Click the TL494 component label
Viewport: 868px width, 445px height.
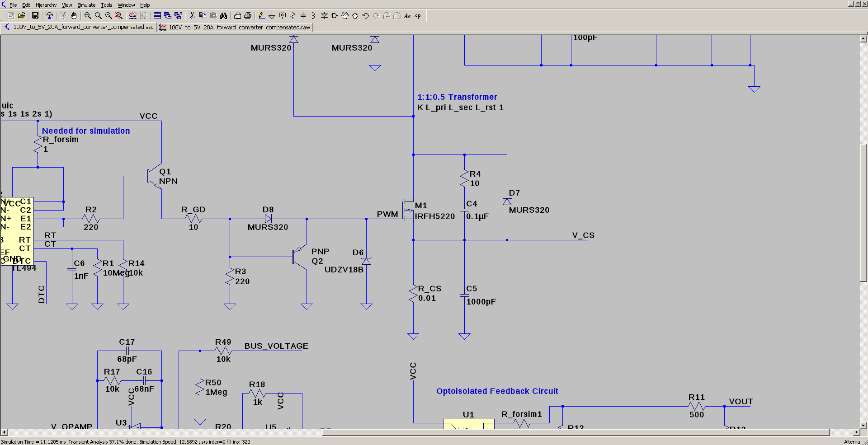(24, 268)
